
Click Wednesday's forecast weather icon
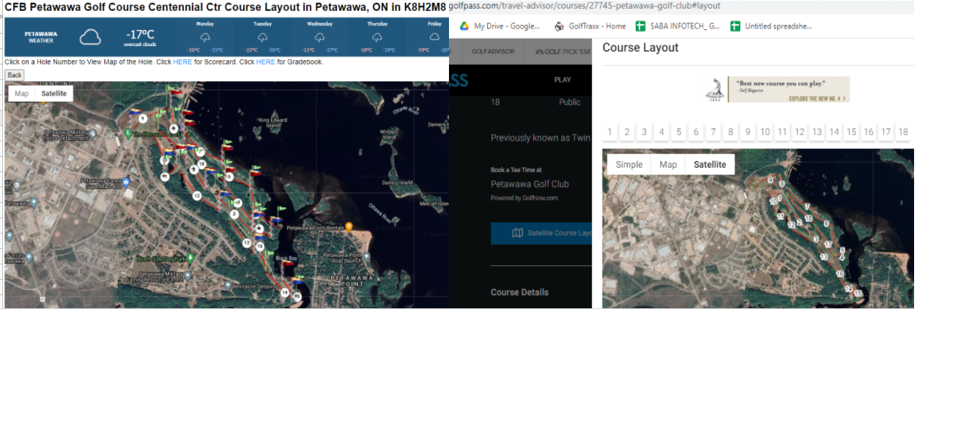pos(319,37)
